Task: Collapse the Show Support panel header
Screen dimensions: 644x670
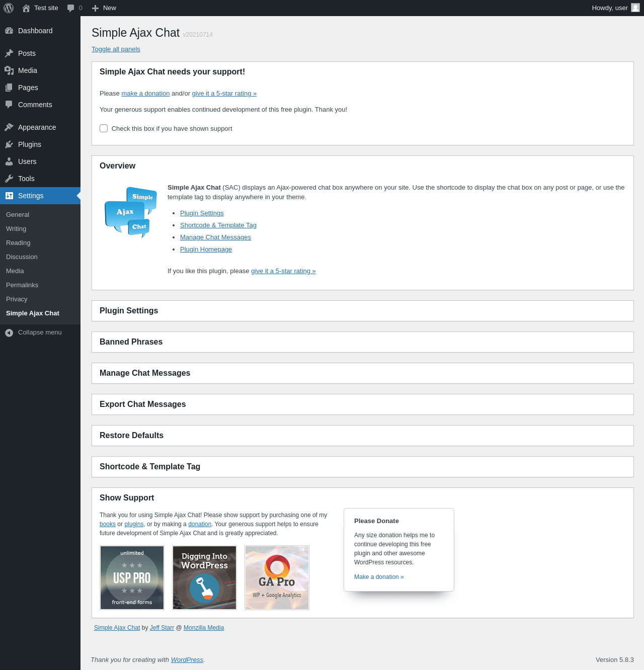Action: tap(362, 498)
